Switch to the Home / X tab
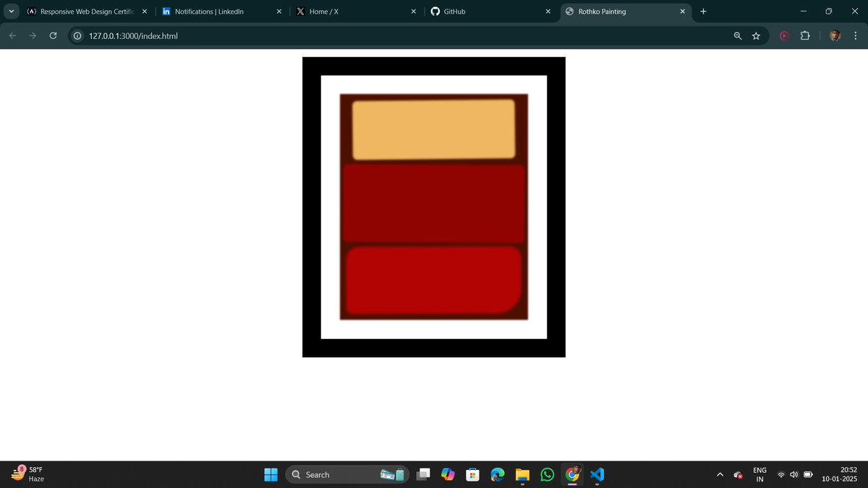This screenshot has height=488, width=868. click(x=357, y=12)
